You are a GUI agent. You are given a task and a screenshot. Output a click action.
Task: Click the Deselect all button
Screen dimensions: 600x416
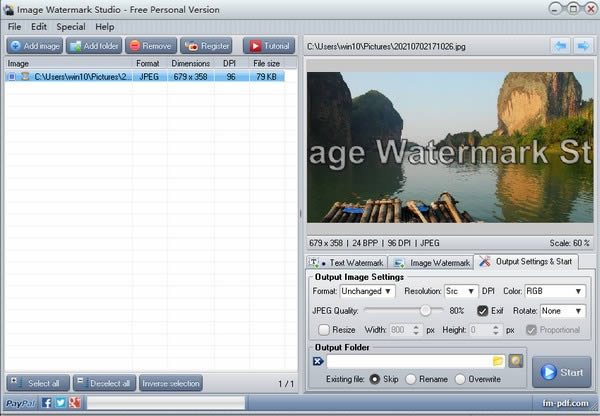click(104, 383)
